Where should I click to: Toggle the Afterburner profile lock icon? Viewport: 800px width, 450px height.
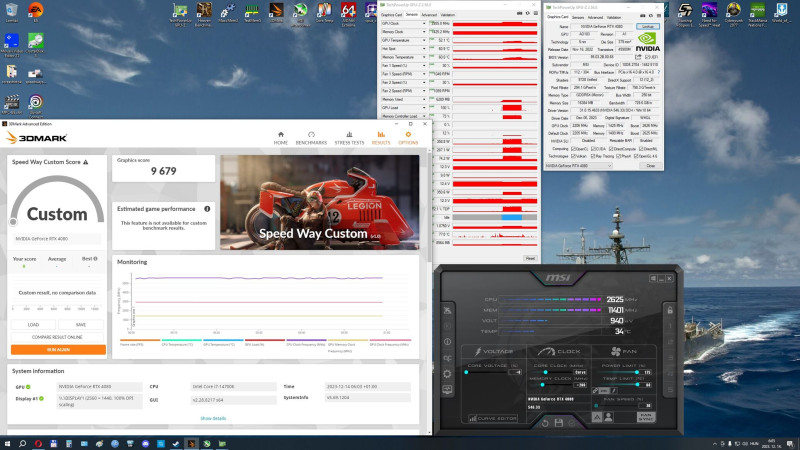click(670, 310)
